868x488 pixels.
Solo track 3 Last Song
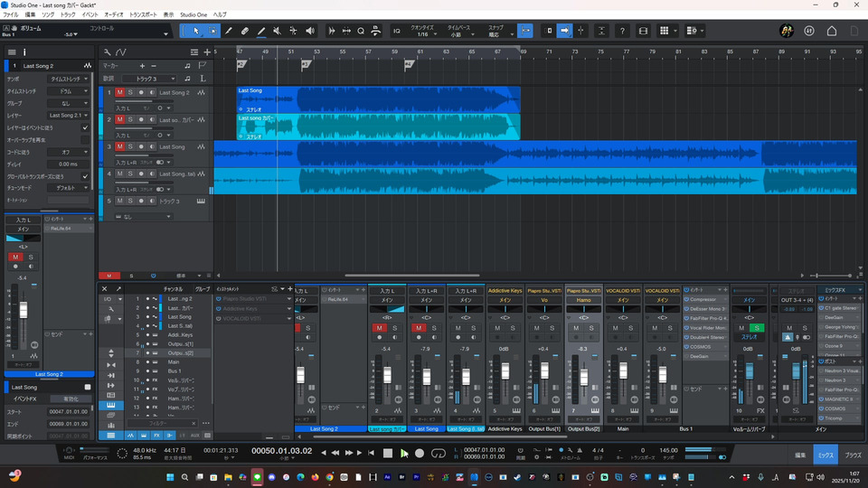click(x=130, y=146)
